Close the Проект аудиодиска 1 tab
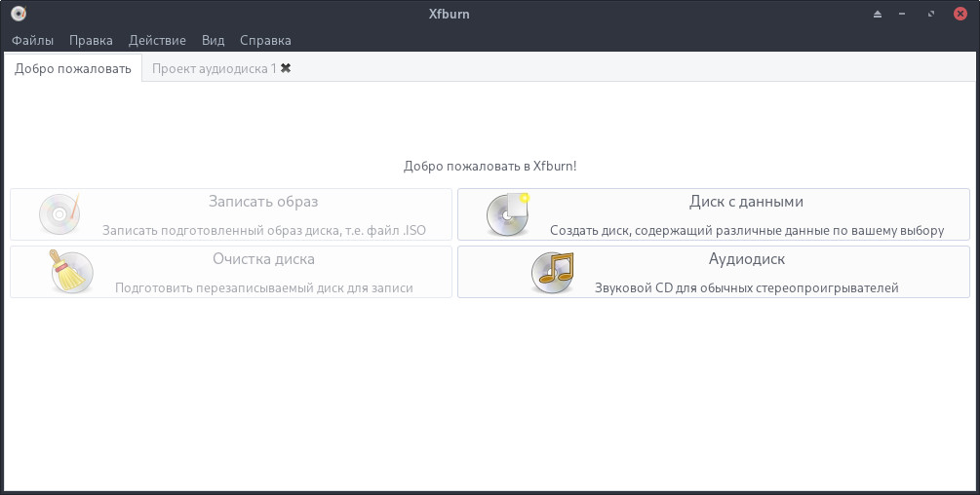The width and height of the screenshot is (980, 495). pyautogui.click(x=286, y=68)
